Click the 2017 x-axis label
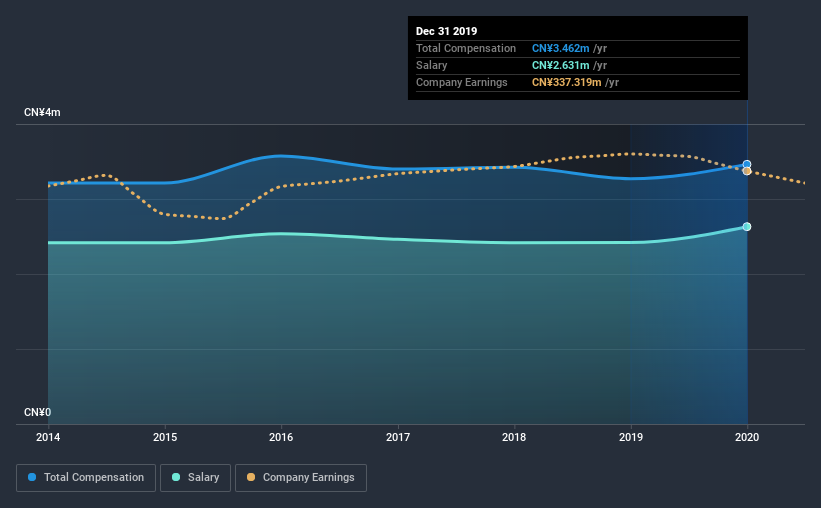This screenshot has width=821, height=508. click(x=398, y=437)
